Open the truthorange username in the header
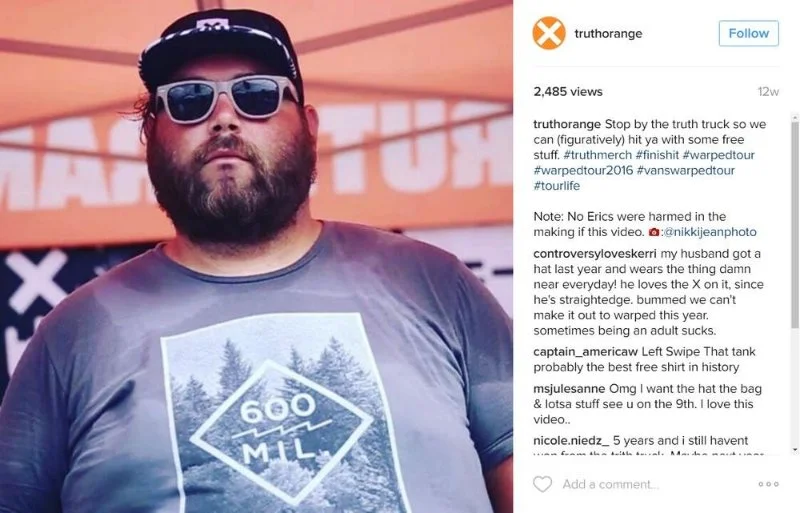 pos(608,34)
